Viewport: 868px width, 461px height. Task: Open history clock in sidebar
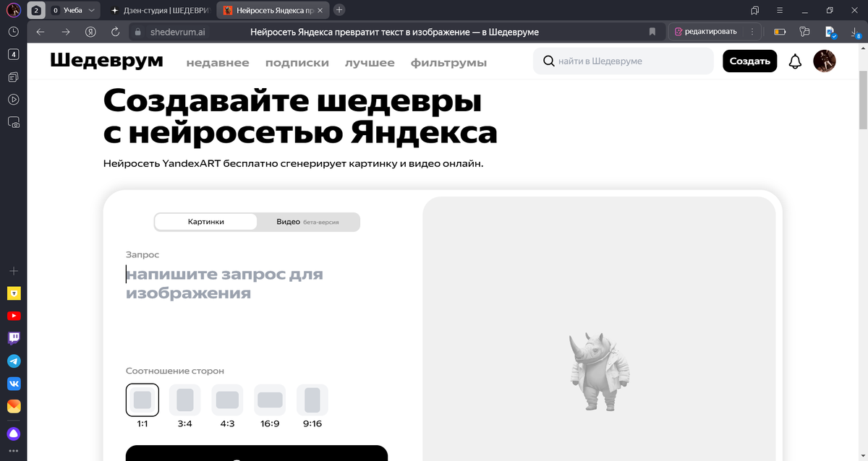[13, 32]
